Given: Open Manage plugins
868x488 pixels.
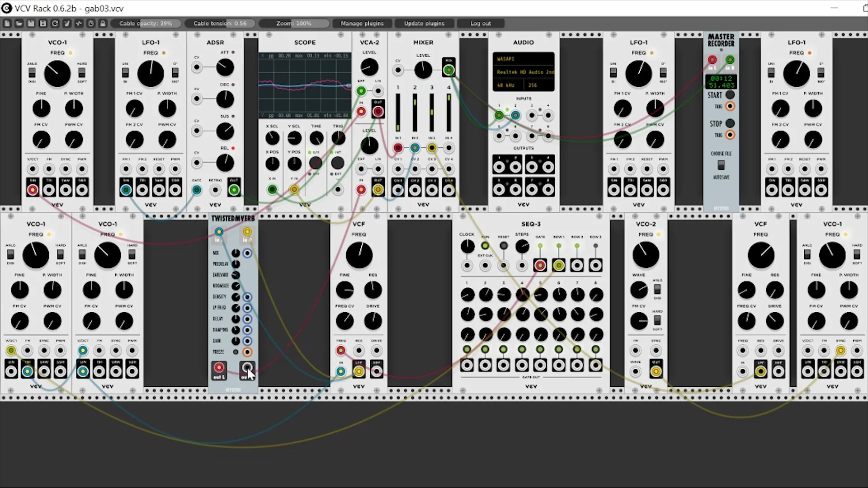Looking at the screenshot, I should pyautogui.click(x=362, y=23).
